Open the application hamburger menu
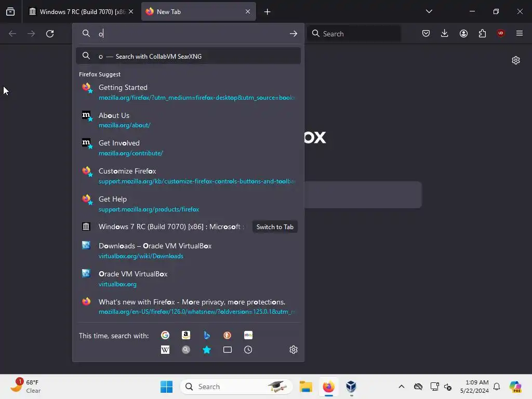This screenshot has height=399, width=532. 520,33
